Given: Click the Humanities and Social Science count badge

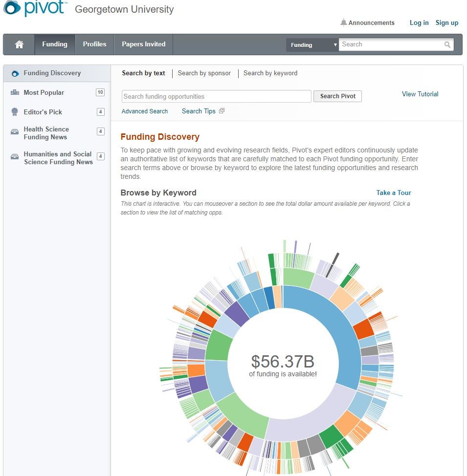Looking at the screenshot, I should click(x=101, y=156).
